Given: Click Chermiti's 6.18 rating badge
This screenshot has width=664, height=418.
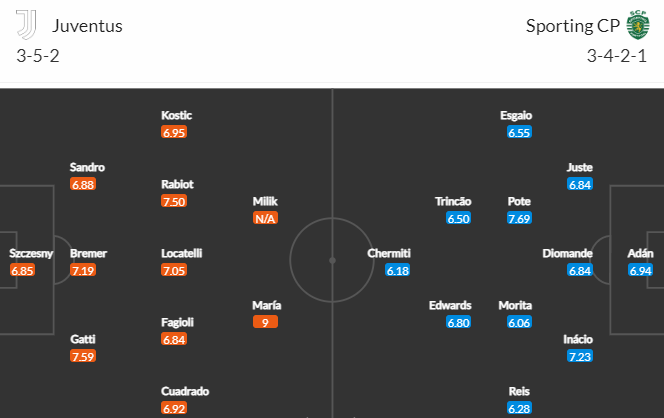Looking at the screenshot, I should 398,270.
